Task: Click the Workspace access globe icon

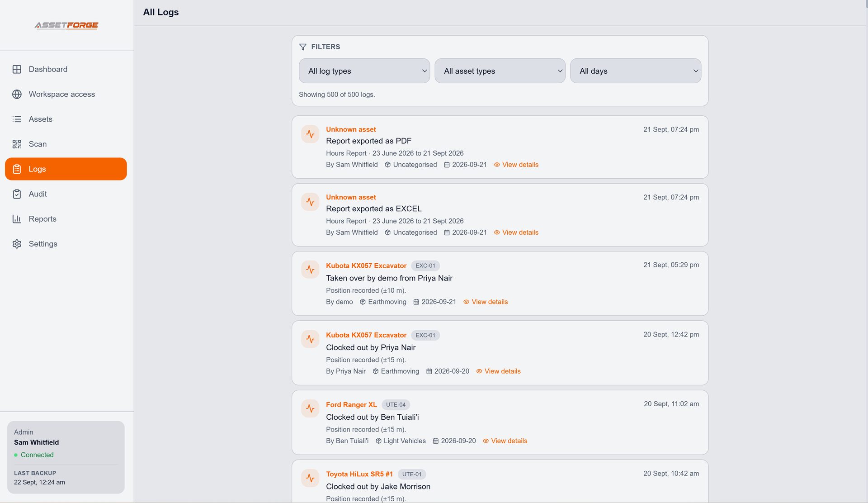Action: (x=17, y=94)
